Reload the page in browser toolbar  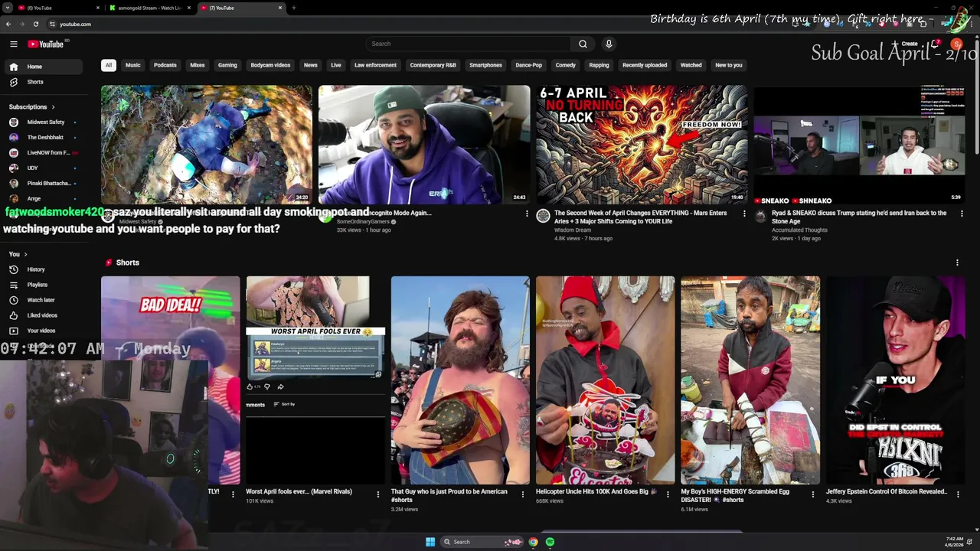click(x=35, y=24)
